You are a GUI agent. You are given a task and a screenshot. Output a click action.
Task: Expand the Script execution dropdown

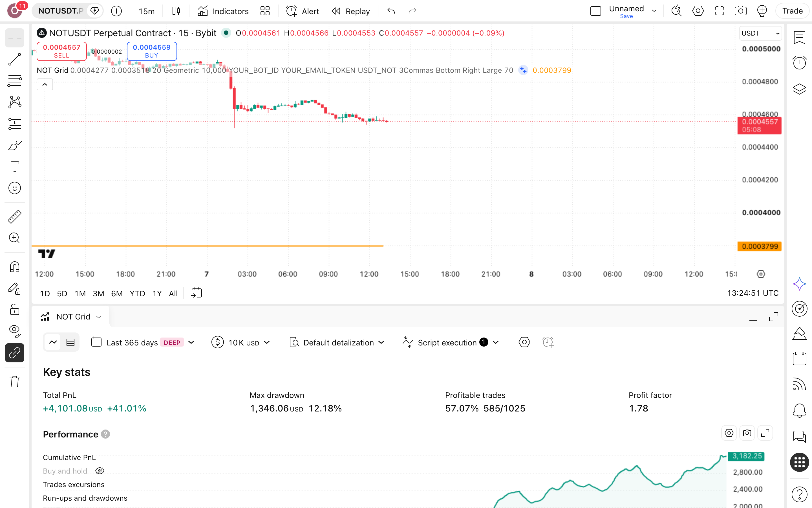pyautogui.click(x=451, y=342)
